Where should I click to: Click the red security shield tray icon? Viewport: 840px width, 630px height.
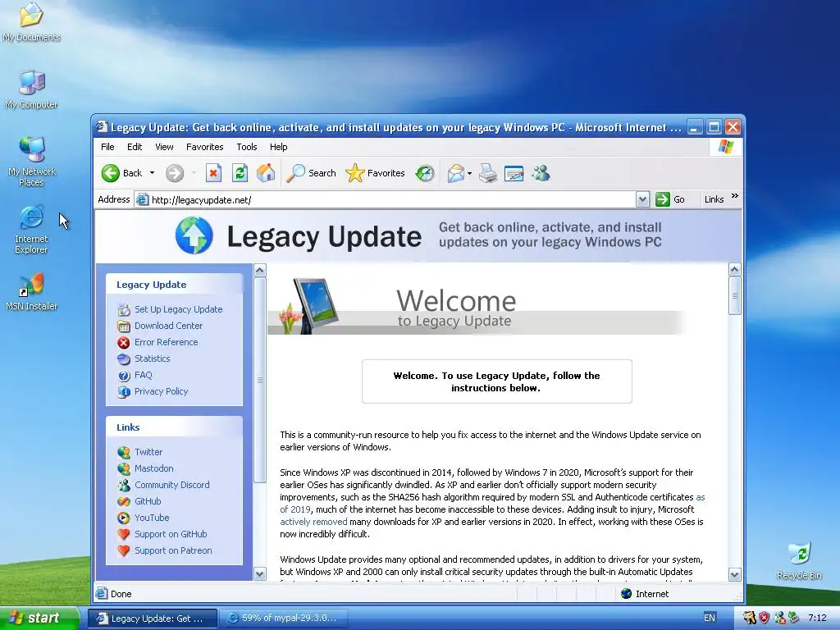[x=765, y=618]
